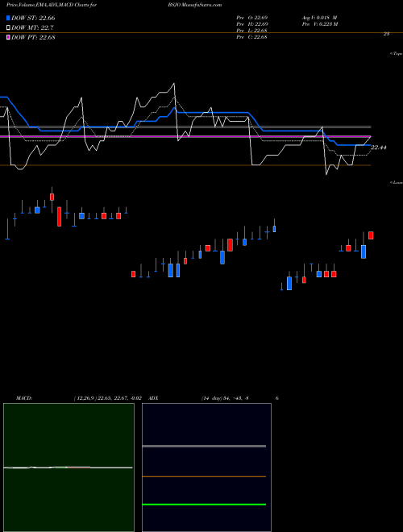This screenshot has width=403, height=532.
Task: Click the white DOW MT legend swatch
Action: (9, 27)
